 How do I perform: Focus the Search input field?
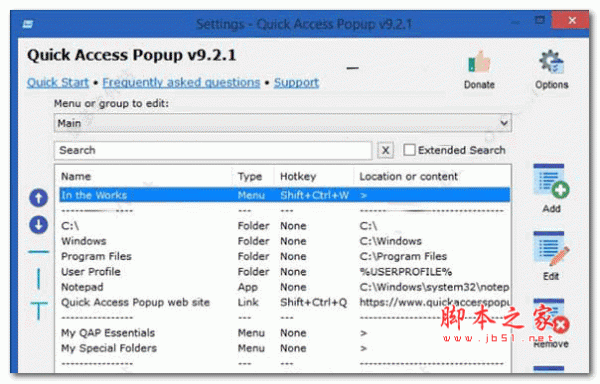213,150
